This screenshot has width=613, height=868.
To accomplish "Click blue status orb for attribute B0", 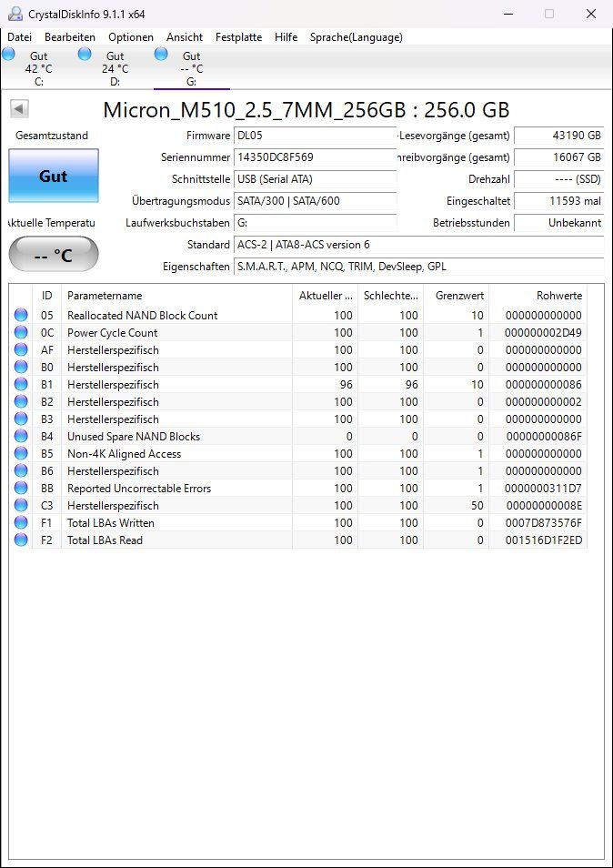I will (x=21, y=367).
